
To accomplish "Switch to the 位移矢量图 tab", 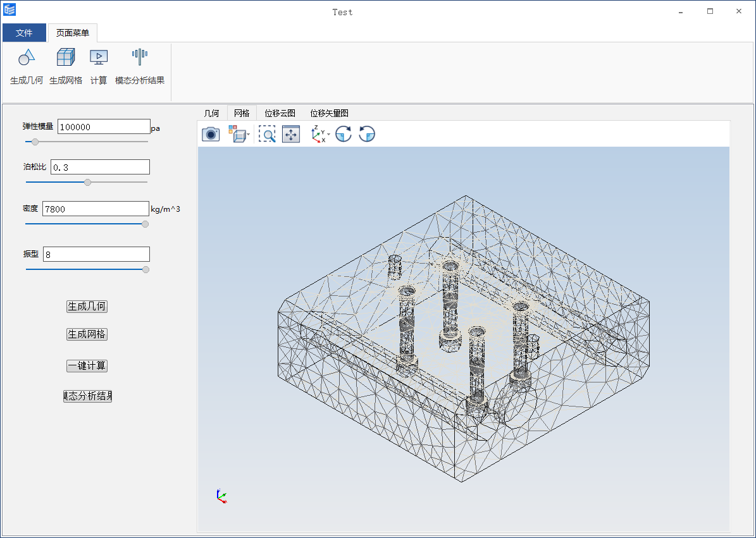I will click(x=330, y=113).
